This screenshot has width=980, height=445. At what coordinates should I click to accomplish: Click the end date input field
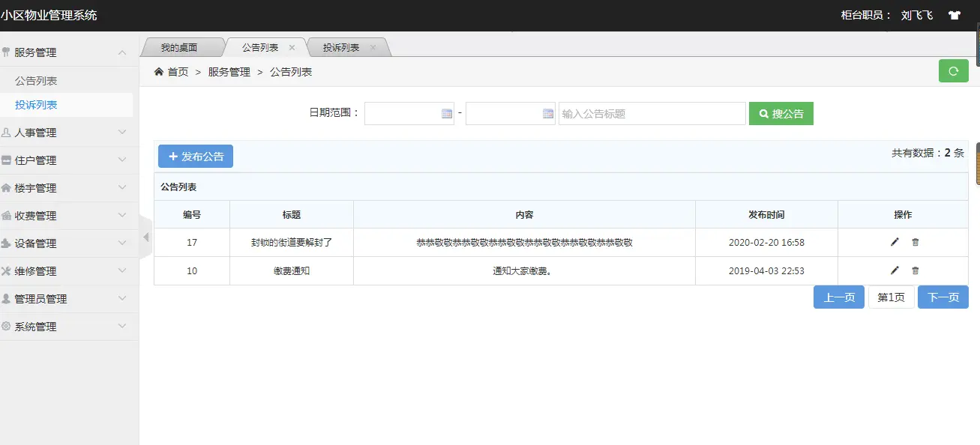(x=510, y=114)
